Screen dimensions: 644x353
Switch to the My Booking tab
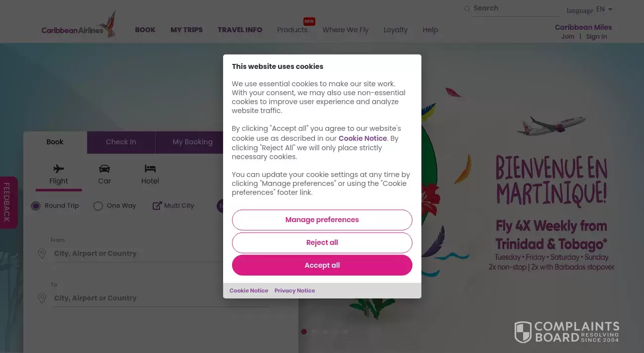192,142
